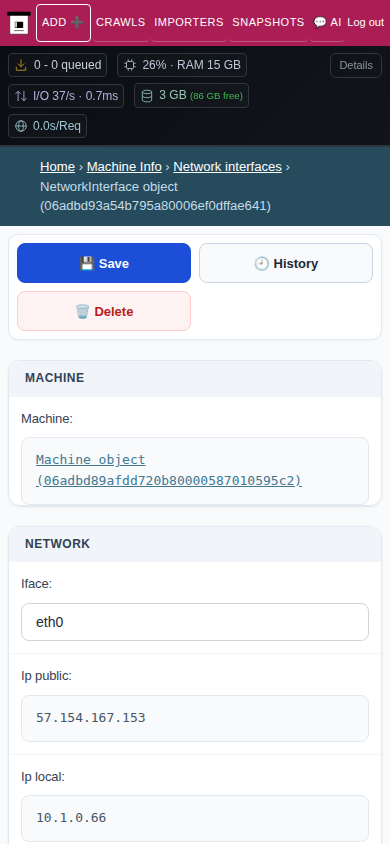Click the disk database icon
390x844 pixels.
pos(146,96)
